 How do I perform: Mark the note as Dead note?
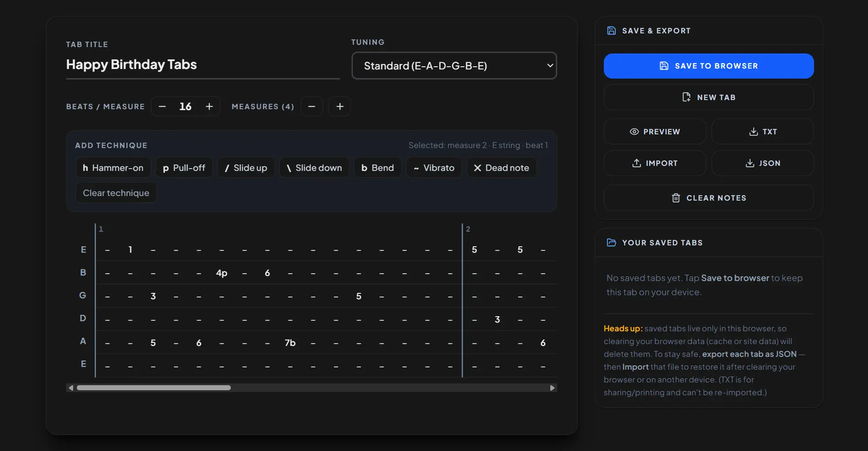point(501,168)
